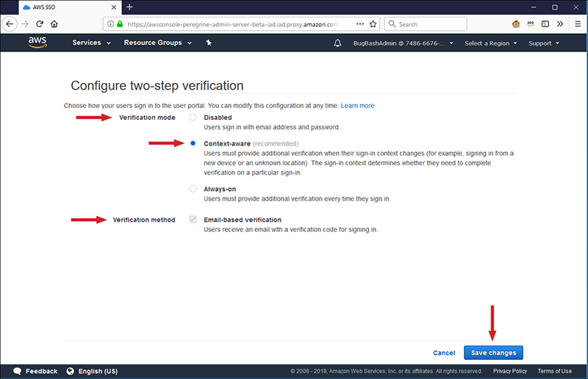The height and width of the screenshot is (379, 588).
Task: Toggle the Email-based verification checkbox
Action: click(x=193, y=220)
